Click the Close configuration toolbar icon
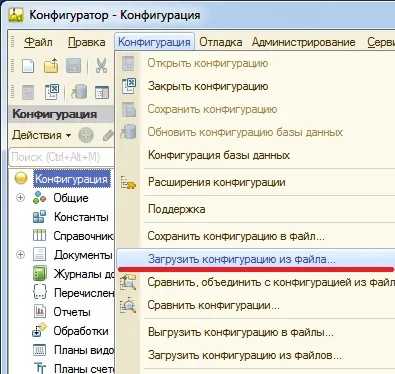Image resolution: width=395 pixels, height=374 pixels. 52,92
